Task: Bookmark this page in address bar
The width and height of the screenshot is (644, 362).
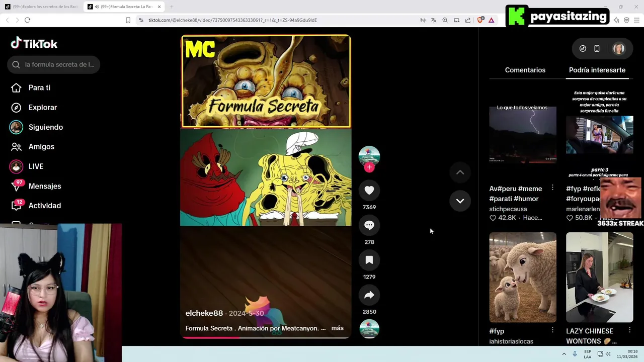Action: [128, 20]
